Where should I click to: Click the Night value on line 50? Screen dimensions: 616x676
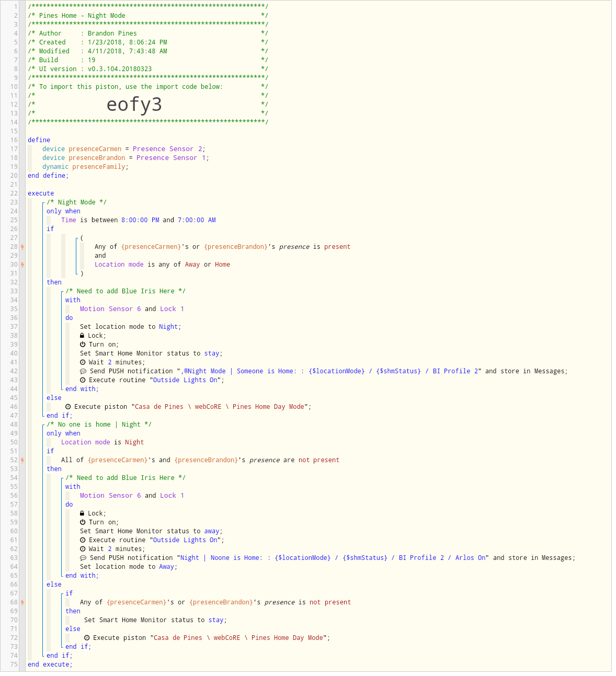pyautogui.click(x=134, y=442)
